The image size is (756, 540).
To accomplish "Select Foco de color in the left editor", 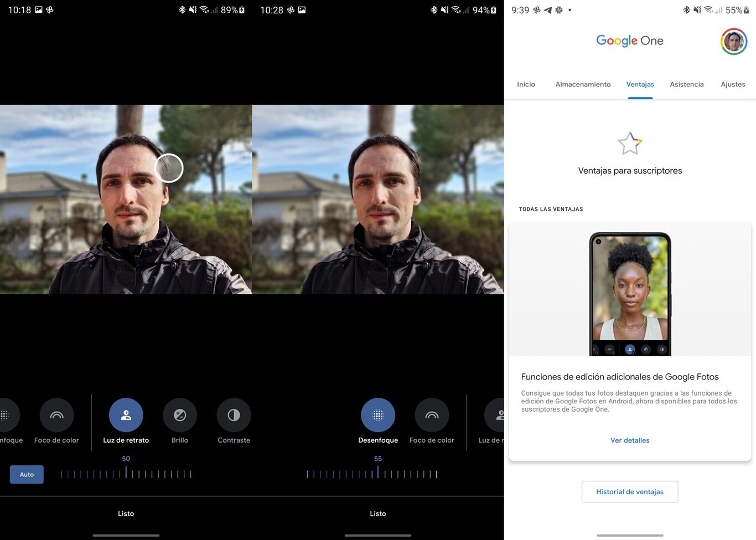I will [56, 414].
